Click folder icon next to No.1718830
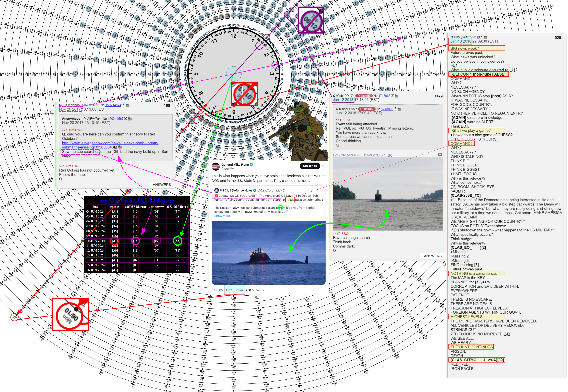This screenshot has width=568, height=392. coord(399,109)
